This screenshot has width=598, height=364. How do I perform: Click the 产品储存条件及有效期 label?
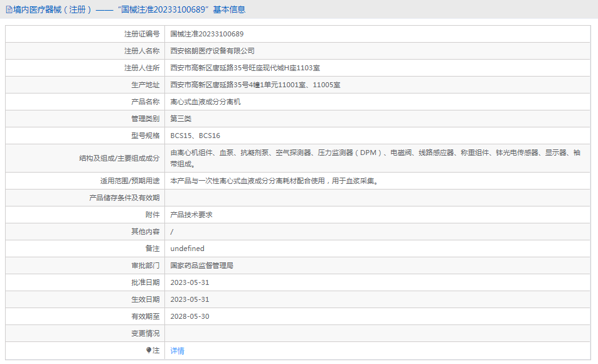point(124,198)
